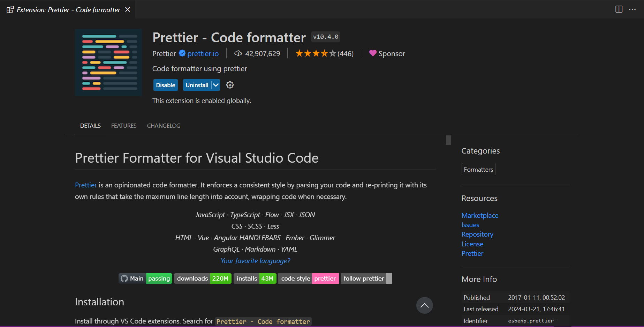
Task: Click the scroll-to-top arrow button
Action: click(424, 305)
